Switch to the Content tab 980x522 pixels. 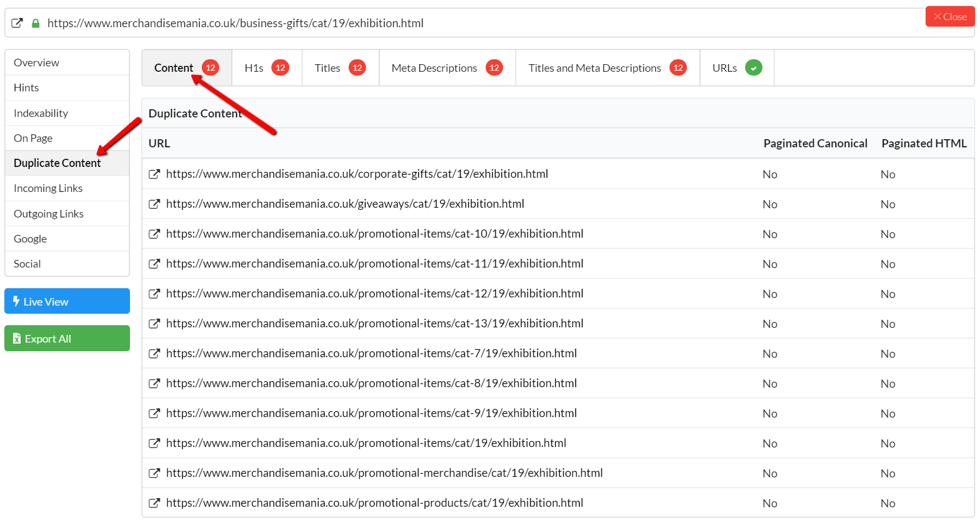point(187,68)
